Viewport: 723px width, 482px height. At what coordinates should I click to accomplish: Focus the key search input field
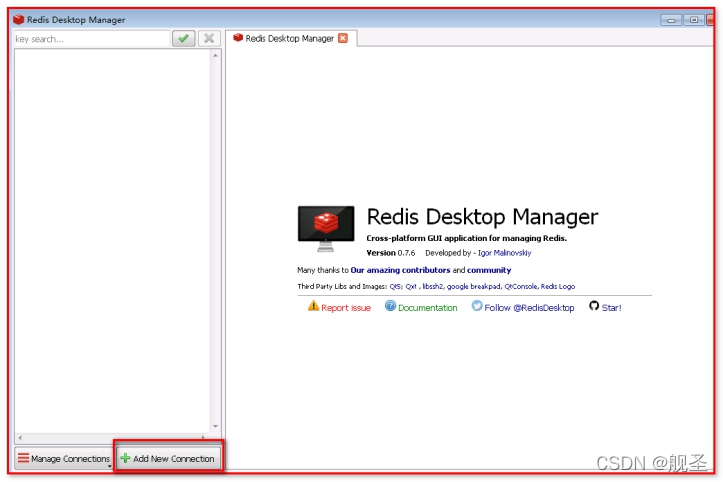pos(92,39)
